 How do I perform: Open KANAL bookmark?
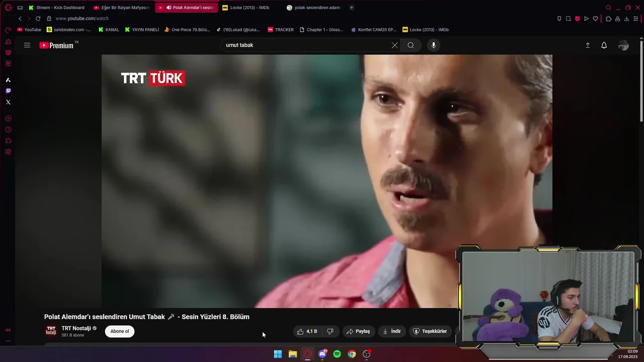coord(109,30)
